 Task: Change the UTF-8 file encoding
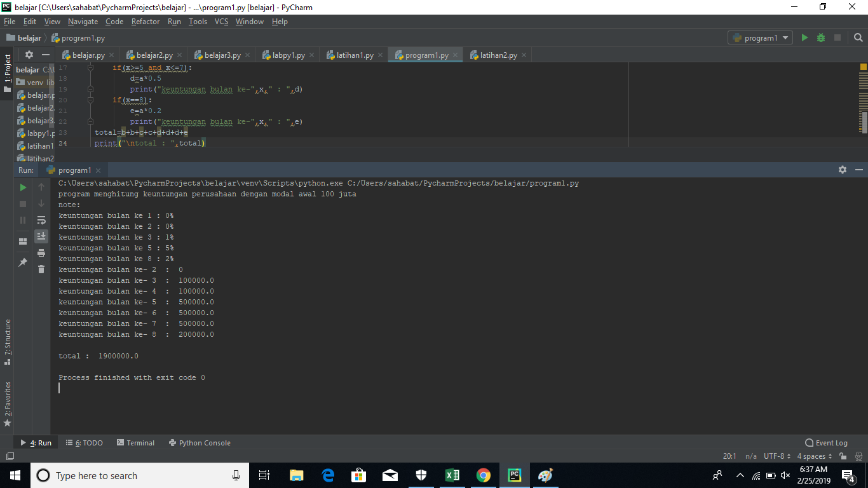775,456
